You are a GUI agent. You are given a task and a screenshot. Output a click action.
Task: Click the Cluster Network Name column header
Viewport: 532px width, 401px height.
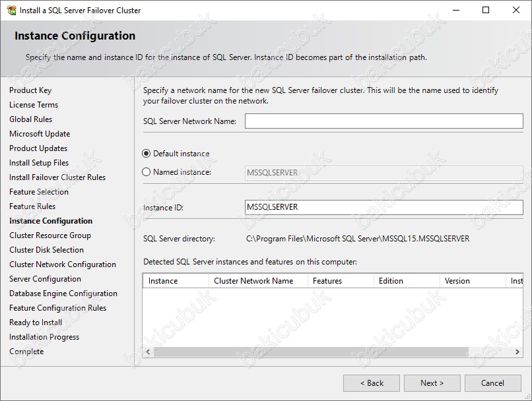click(258, 281)
